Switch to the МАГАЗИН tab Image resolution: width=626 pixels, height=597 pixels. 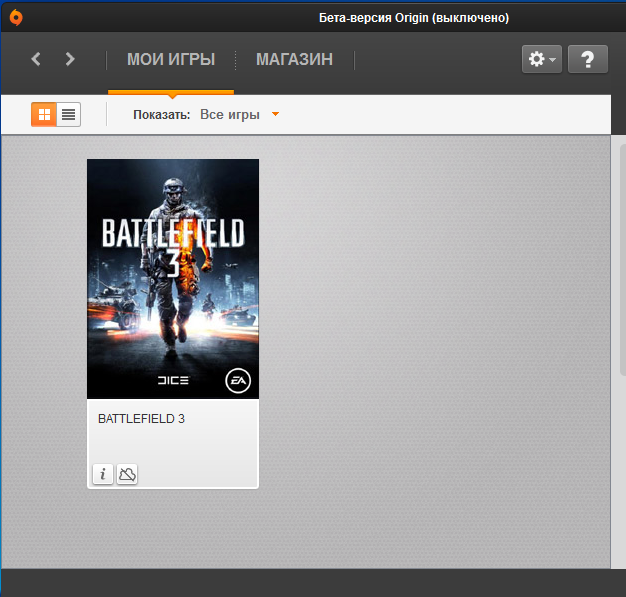[x=294, y=59]
